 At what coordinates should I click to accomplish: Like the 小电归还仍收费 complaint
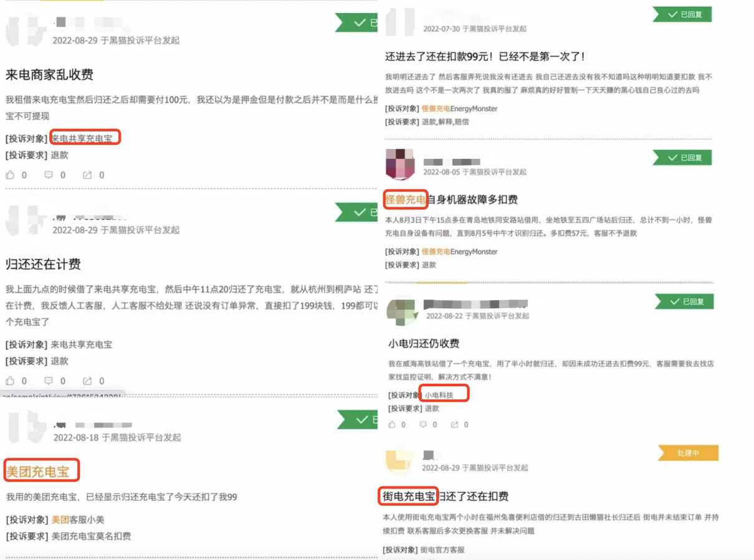392,424
